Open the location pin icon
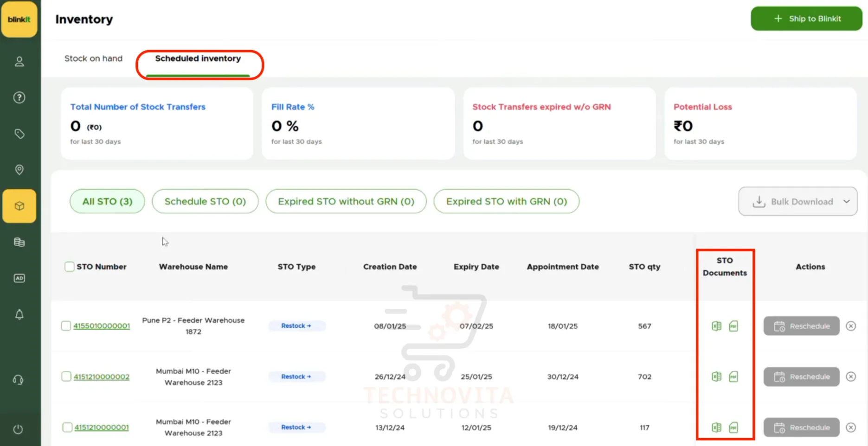Screen dimensions: 868x446 click(19, 170)
